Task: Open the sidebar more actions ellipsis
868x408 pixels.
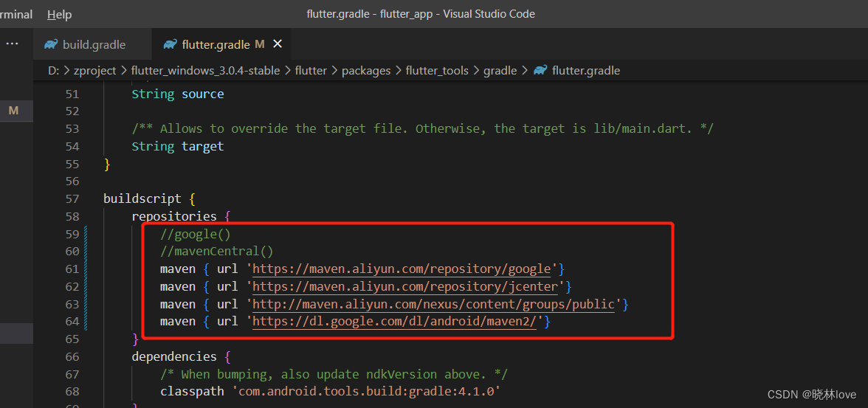Action: pos(12,44)
